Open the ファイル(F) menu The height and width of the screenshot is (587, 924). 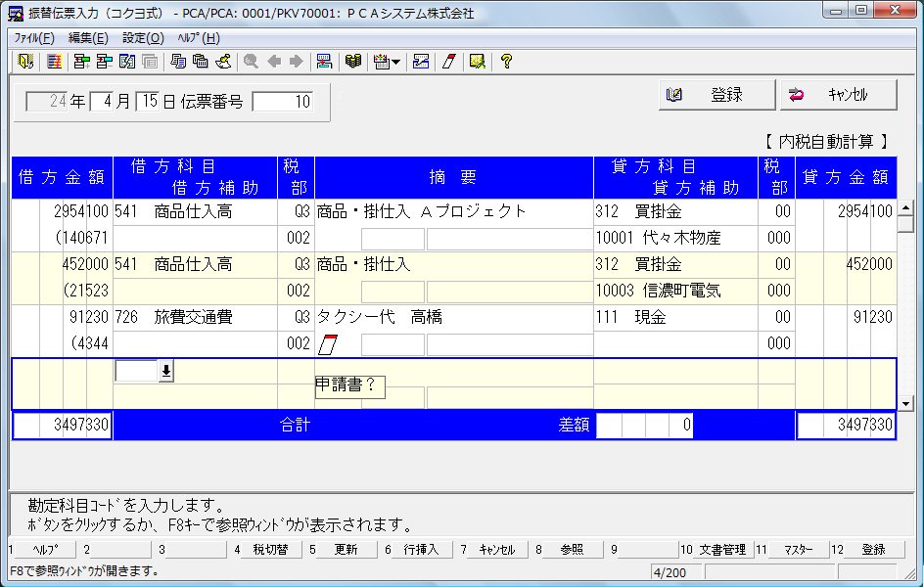pos(34,38)
